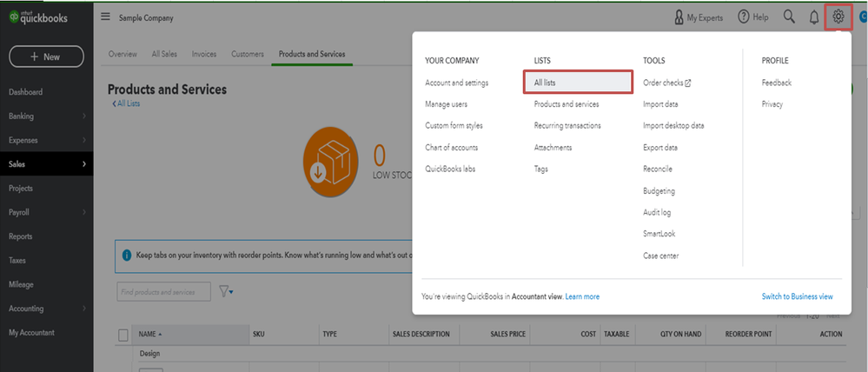
Task: Click the QuickBooks logo
Action: pyautogui.click(x=38, y=17)
